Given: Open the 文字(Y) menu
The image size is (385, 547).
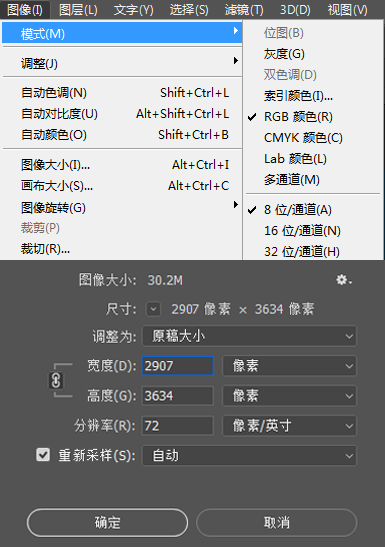Looking at the screenshot, I should point(134,9).
